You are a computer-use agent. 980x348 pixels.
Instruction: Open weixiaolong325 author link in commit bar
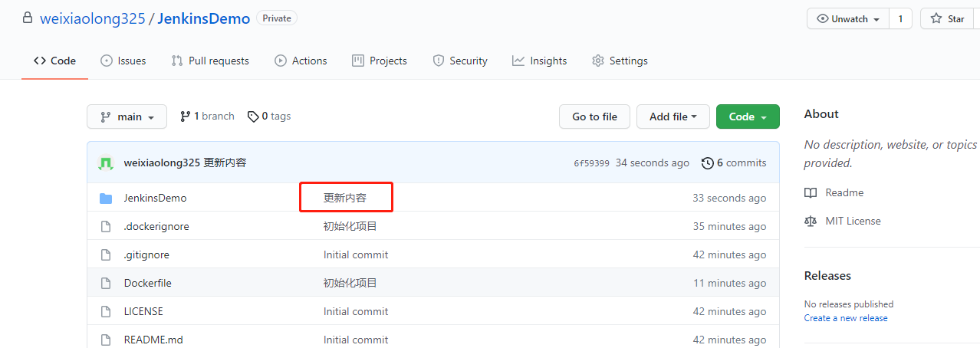(x=162, y=163)
